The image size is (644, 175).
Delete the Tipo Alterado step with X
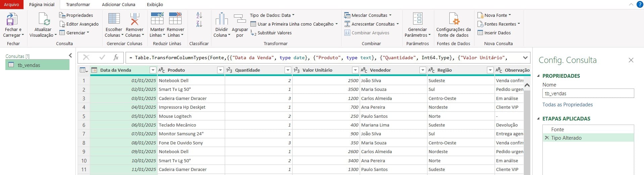547,138
